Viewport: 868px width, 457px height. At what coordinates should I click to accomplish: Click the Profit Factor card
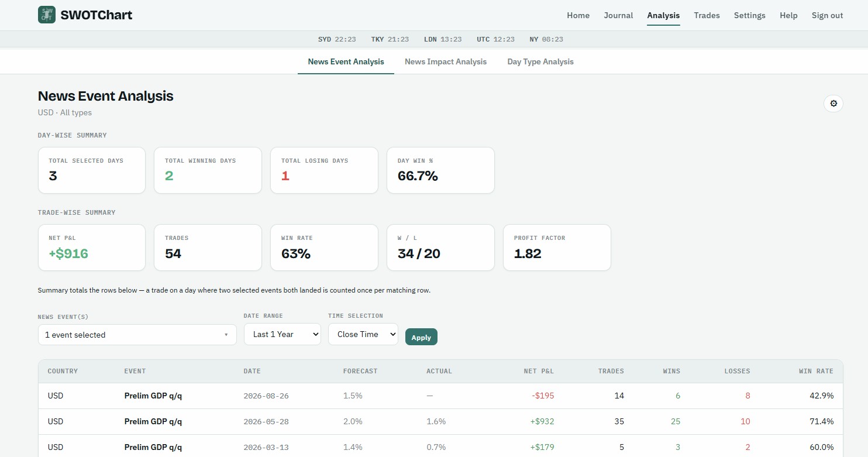[x=557, y=248]
